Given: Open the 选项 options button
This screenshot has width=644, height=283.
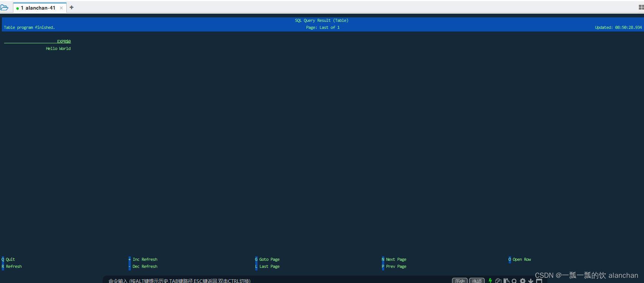Looking at the screenshot, I should pos(477,281).
